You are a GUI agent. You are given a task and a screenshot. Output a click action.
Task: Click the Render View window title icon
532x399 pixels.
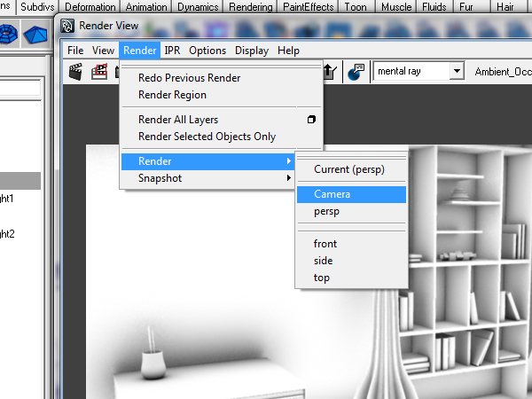(67, 26)
